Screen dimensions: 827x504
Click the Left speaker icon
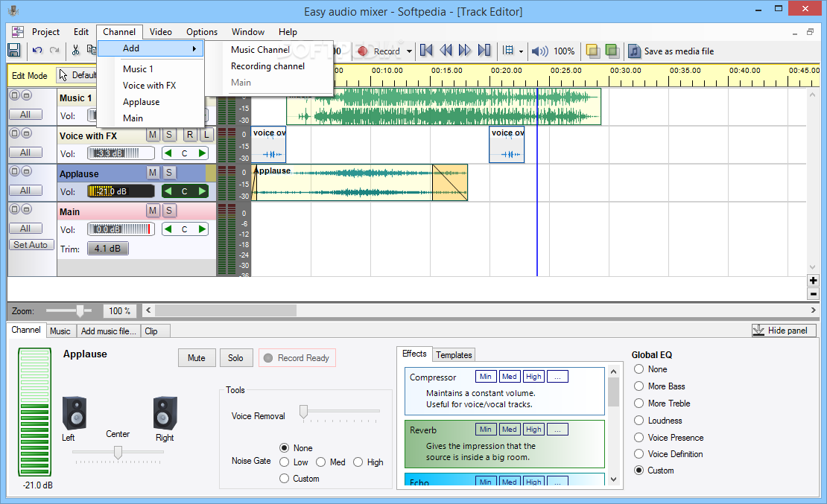75,413
